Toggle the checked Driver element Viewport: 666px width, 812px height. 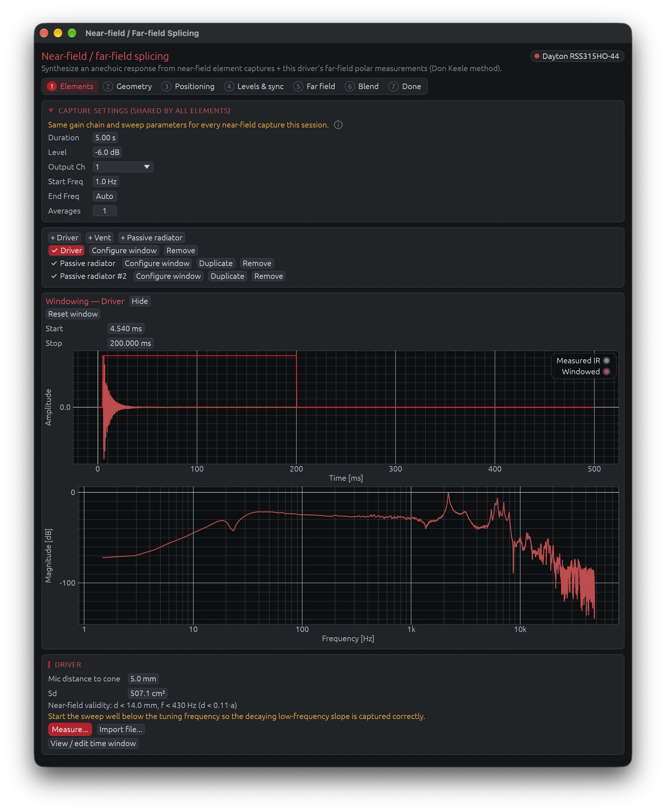coord(67,251)
